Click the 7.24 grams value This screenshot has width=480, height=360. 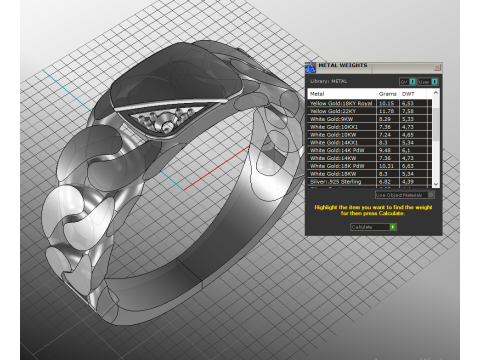(385, 135)
